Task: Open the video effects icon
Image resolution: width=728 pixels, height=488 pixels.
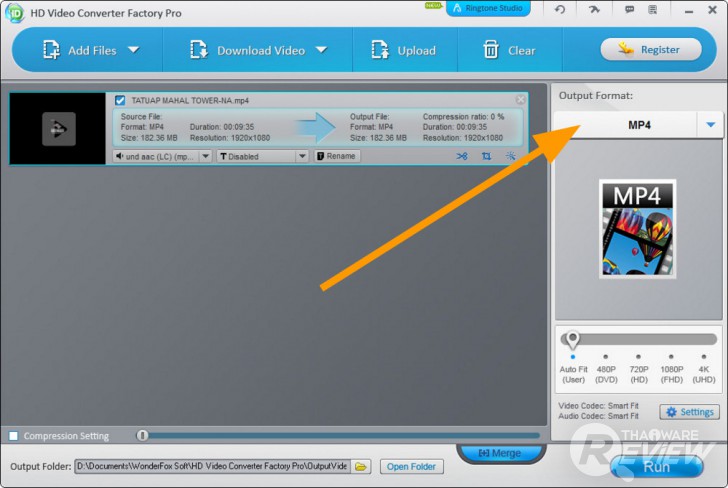Action: tap(511, 156)
